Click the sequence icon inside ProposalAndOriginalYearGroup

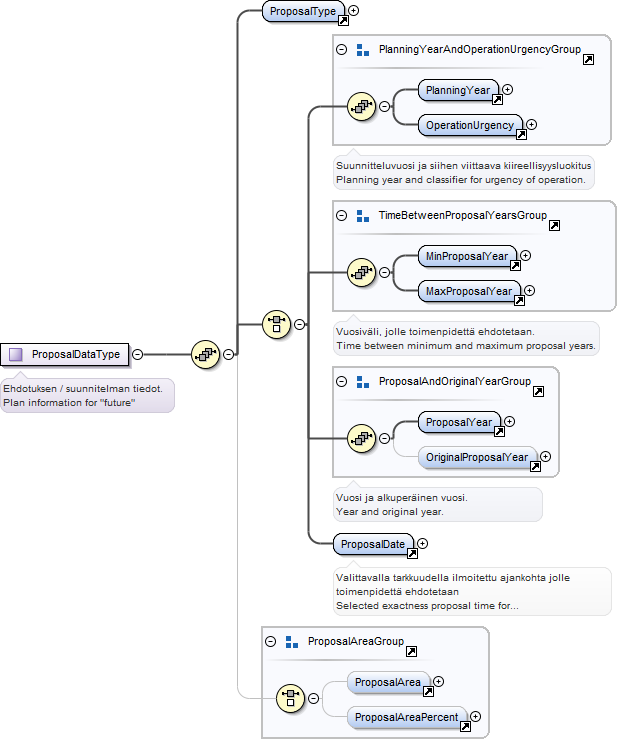click(361, 438)
